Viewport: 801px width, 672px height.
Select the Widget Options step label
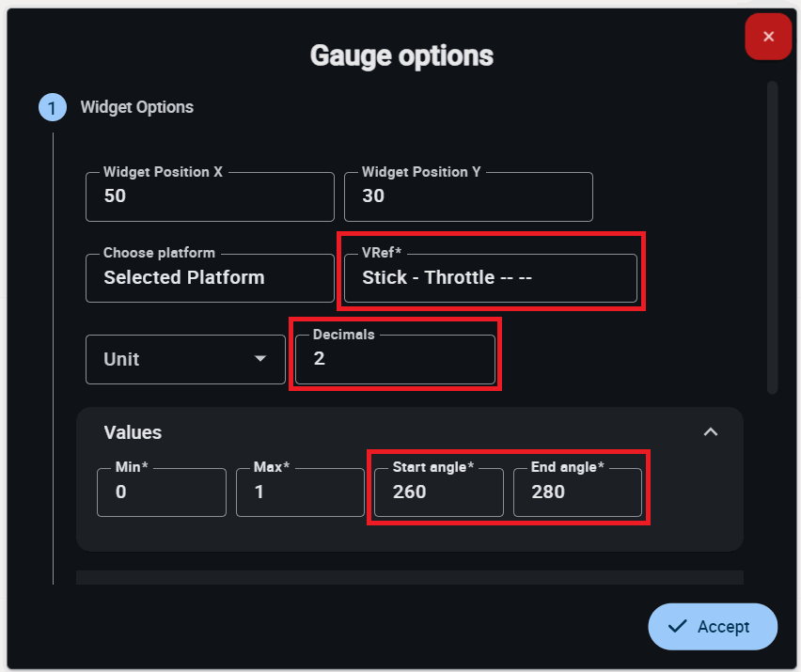[x=136, y=107]
